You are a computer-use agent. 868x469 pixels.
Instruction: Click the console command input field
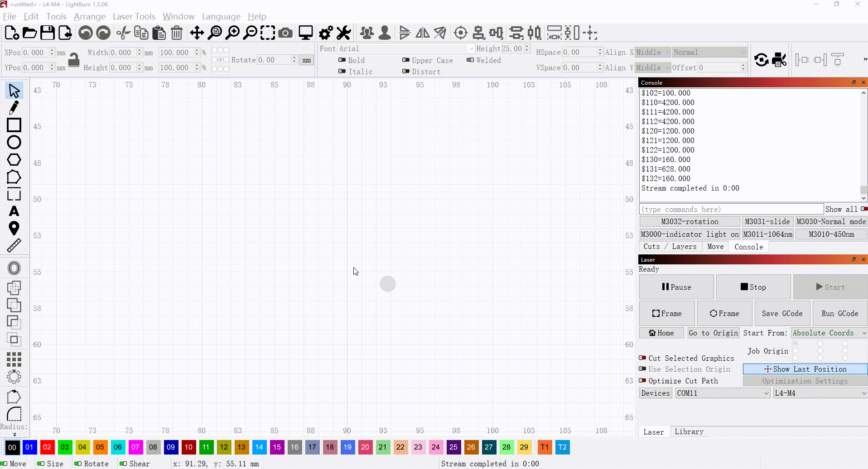click(731, 209)
